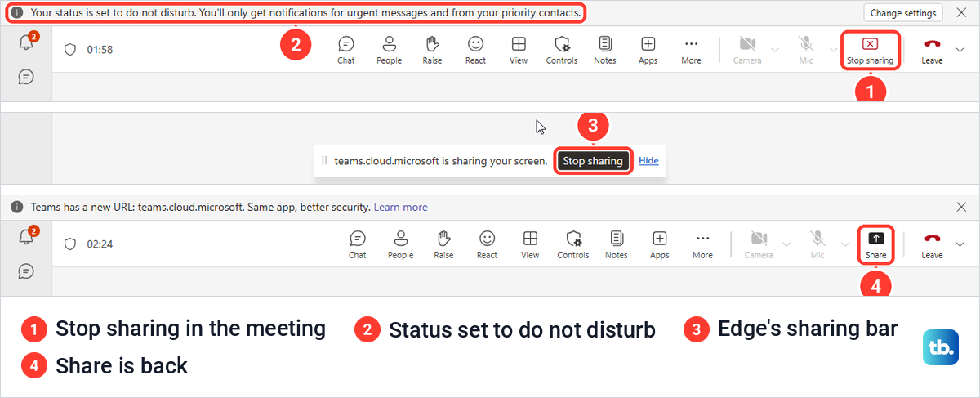Open More options in the 02:24 toolbar
This screenshot has height=398, width=980.
coord(702,244)
